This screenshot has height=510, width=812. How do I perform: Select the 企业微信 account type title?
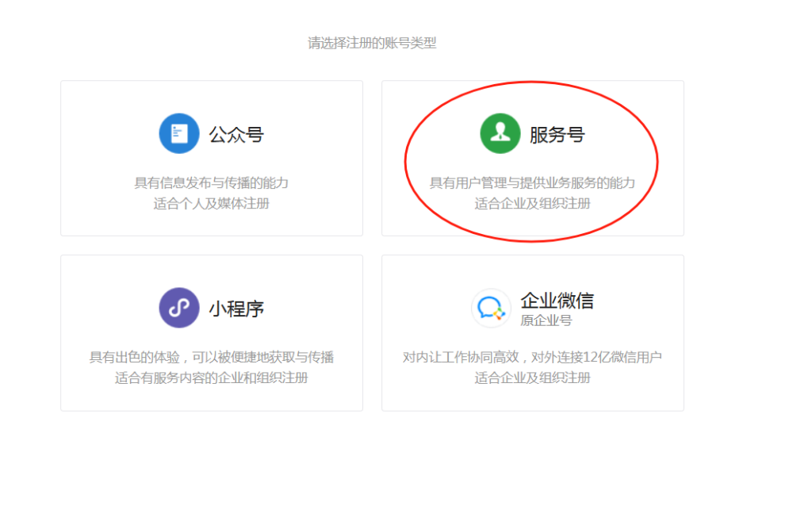click(x=557, y=301)
